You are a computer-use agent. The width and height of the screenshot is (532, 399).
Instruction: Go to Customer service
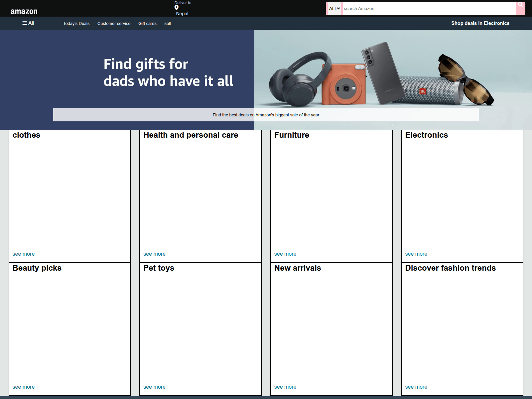[114, 24]
